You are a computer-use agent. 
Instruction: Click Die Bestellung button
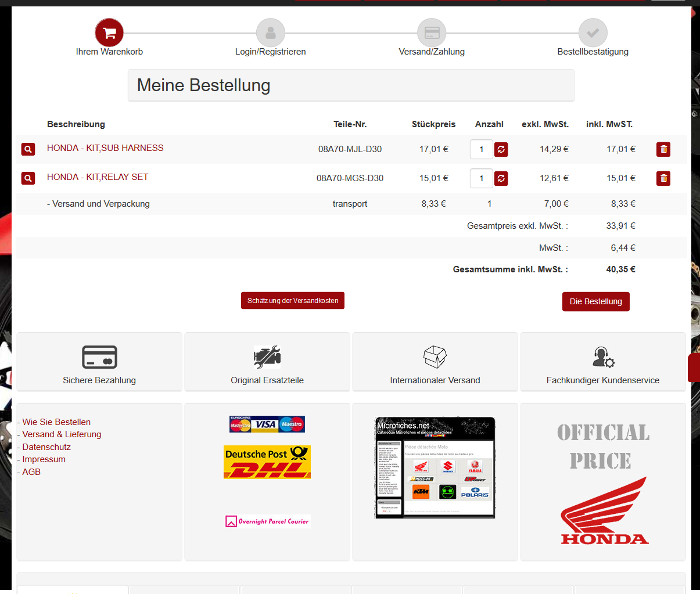click(x=595, y=301)
